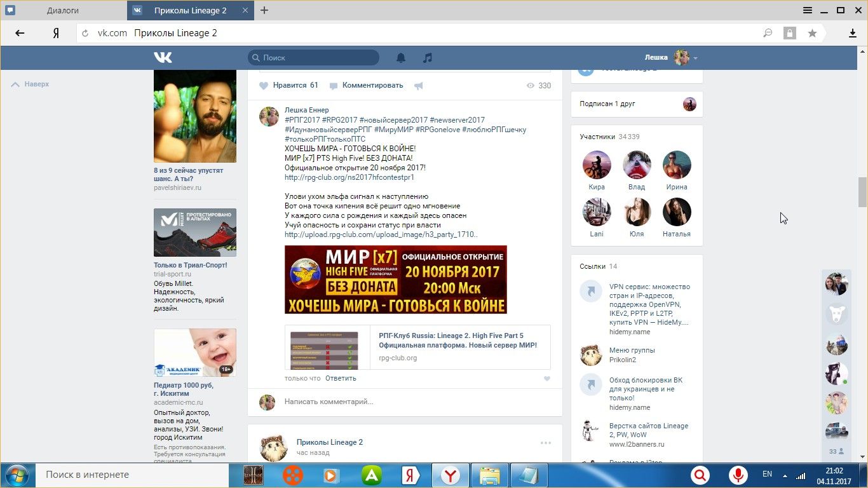Click 'Ответить' under the comment
Image resolution: width=868 pixels, height=488 pixels.
(x=341, y=378)
